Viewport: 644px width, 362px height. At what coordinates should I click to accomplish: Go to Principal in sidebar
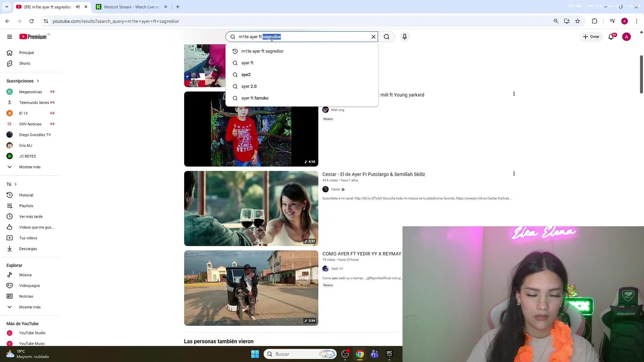(x=27, y=53)
